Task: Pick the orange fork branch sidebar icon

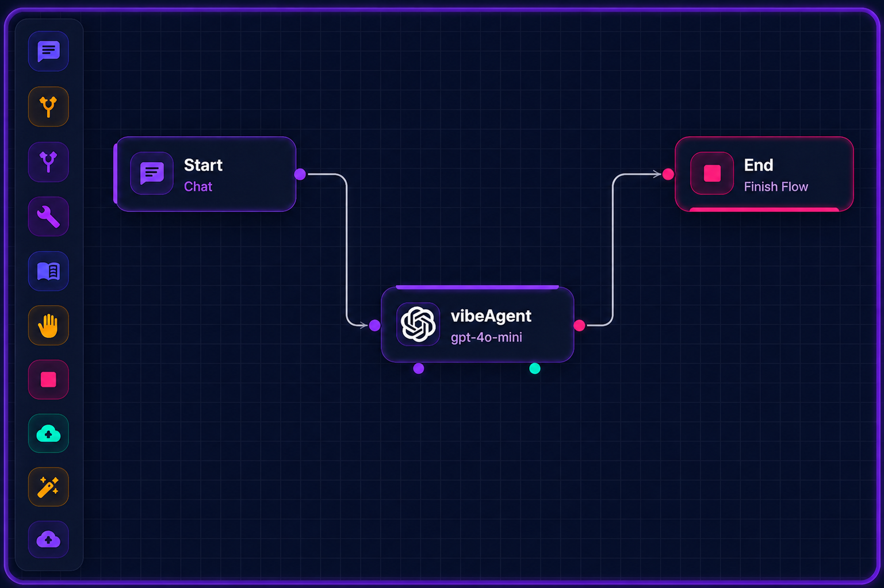Action: [48, 106]
